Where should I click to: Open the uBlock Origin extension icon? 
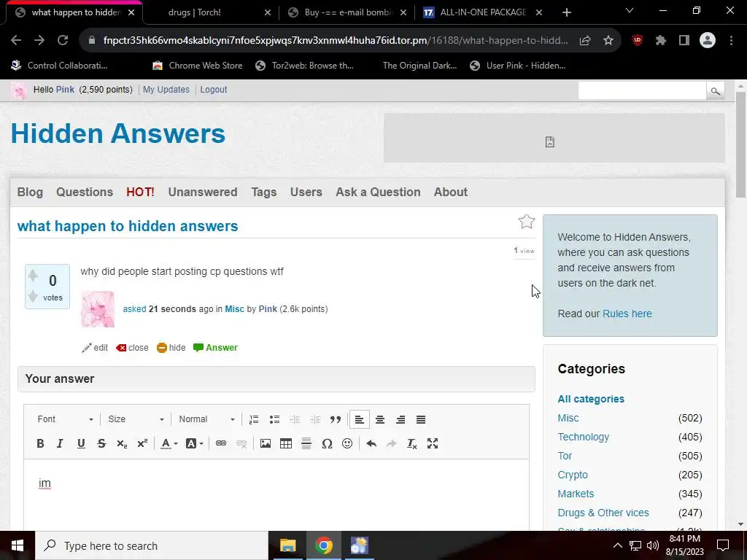(638, 41)
